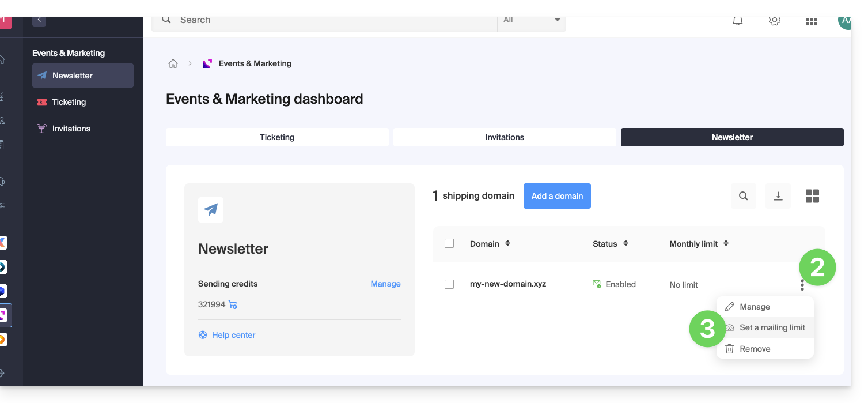
Task: Click the download export icon
Action: [778, 196]
